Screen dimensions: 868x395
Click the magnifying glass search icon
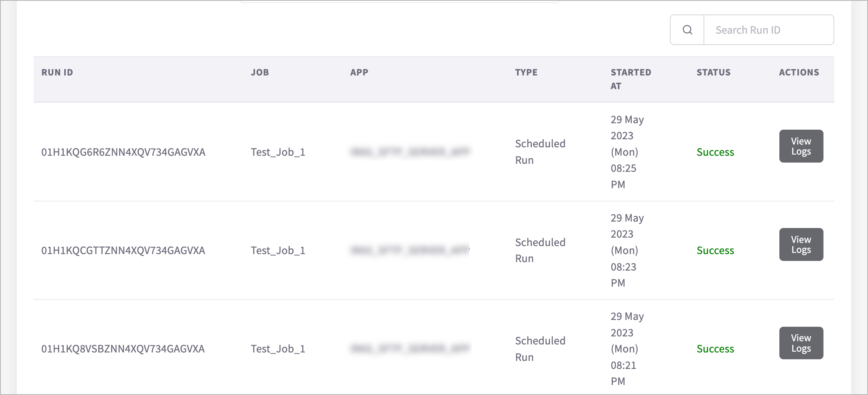click(687, 30)
